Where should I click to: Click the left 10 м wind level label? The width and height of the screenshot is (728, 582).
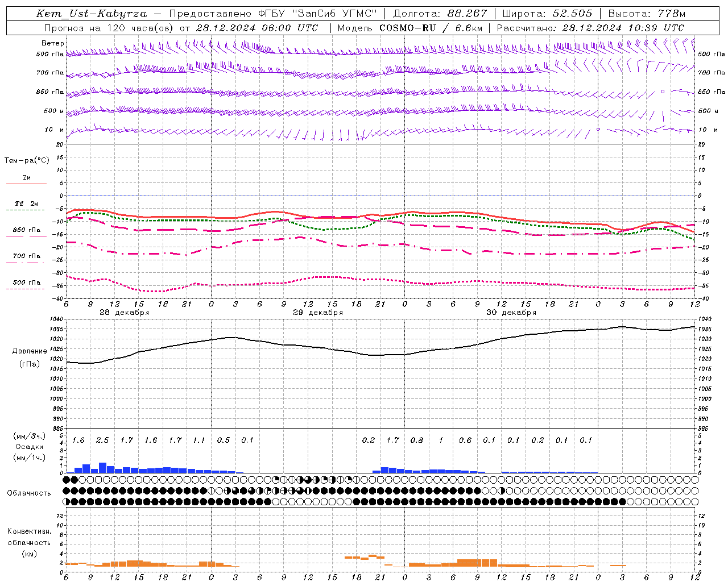tap(54, 130)
